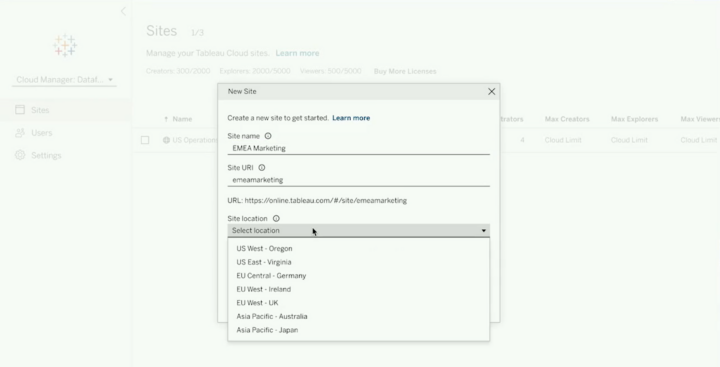The width and height of the screenshot is (720, 367).
Task: Click the Buy More Licenses link
Action: coord(405,71)
